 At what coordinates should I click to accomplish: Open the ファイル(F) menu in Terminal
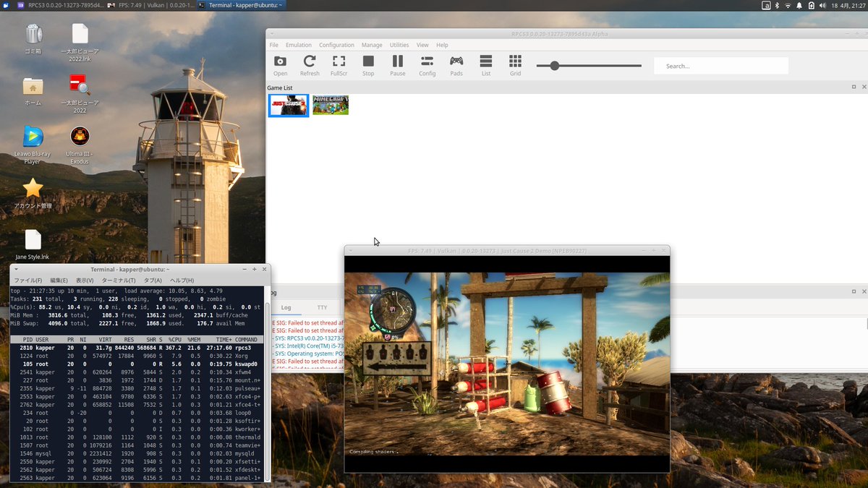pos(28,281)
